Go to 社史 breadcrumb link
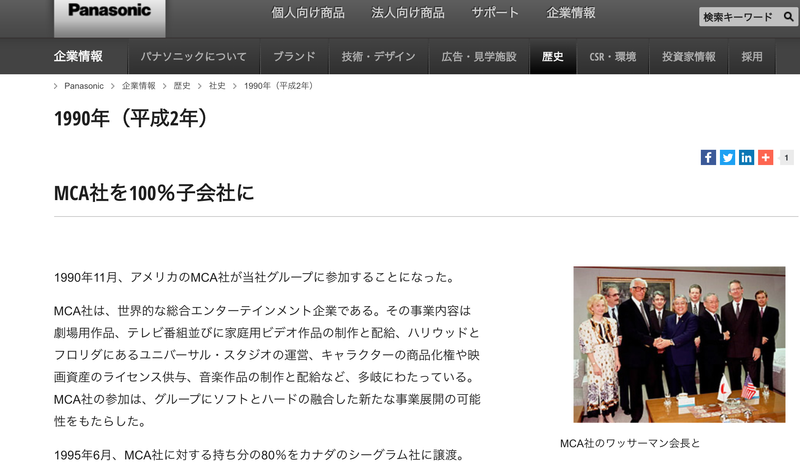This screenshot has width=800, height=462. pos(217,86)
